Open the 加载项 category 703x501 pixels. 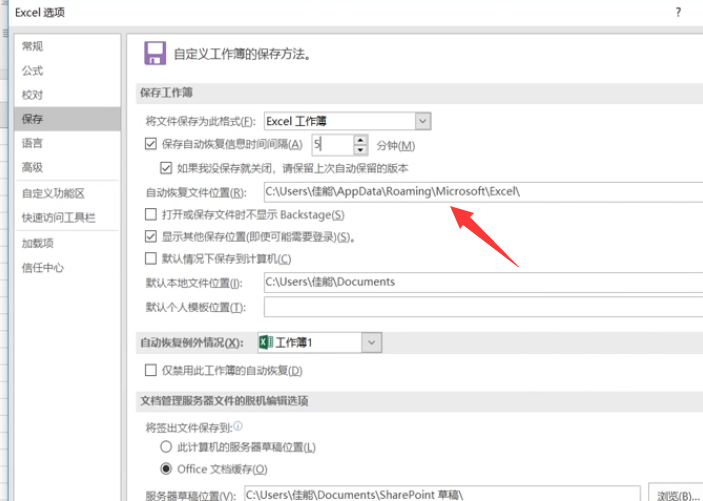click(x=38, y=243)
